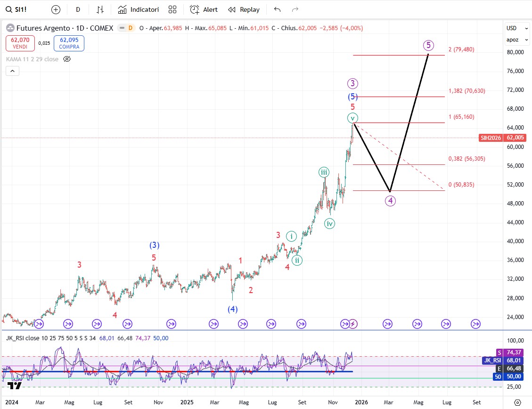Toggle visibility of the KAMA indicator
The image size is (532, 409).
(67, 59)
